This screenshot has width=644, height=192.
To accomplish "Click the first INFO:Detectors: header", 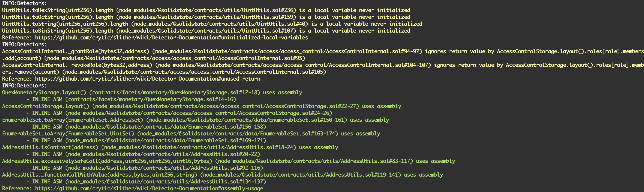I will coord(24,3).
